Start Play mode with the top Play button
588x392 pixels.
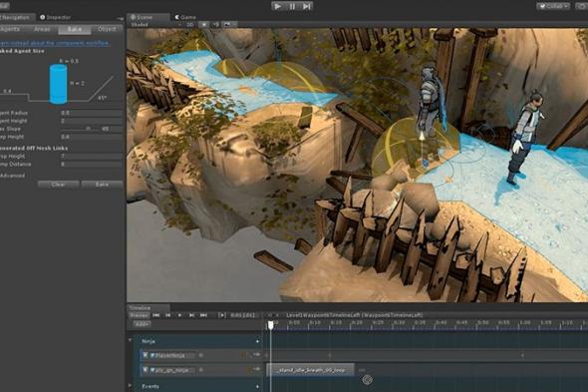(x=278, y=6)
